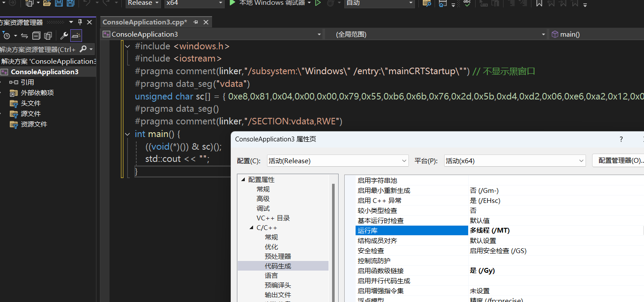Select the 运行库 property row
Viewport: 644px width, 302px height.
(380, 230)
